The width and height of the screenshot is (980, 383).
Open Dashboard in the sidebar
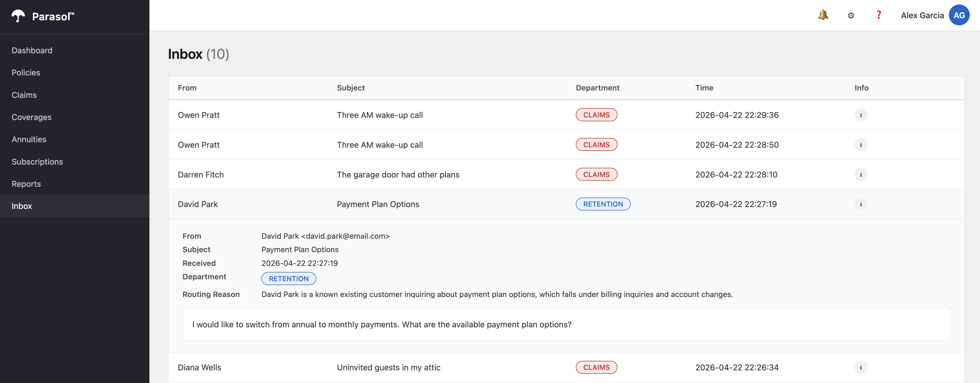32,51
